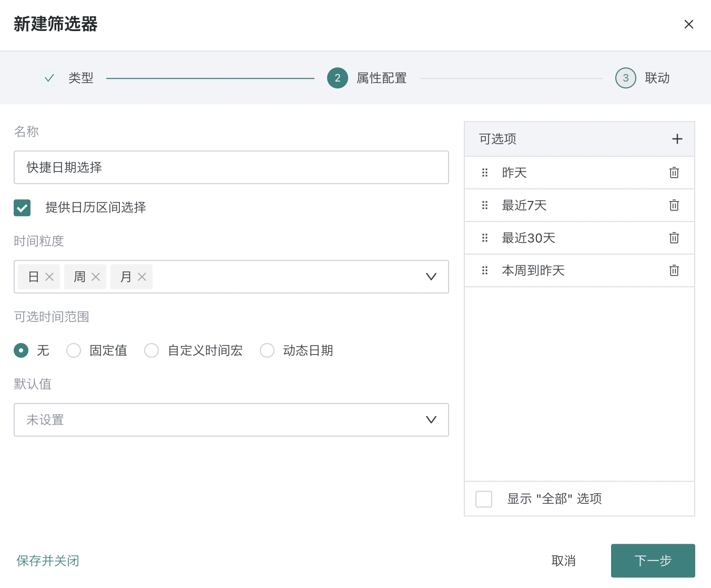
Task: Click the 可选项 panel header title
Action: pyautogui.click(x=497, y=139)
